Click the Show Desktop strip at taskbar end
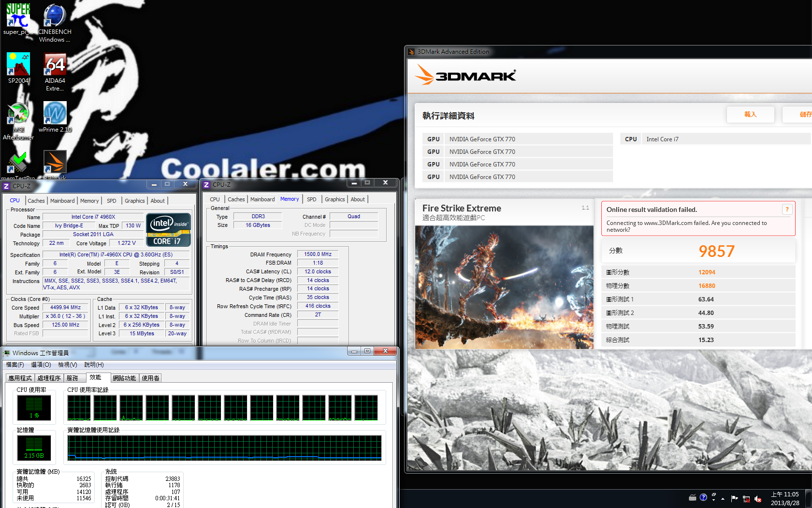This screenshot has height=508, width=812. 809,498
